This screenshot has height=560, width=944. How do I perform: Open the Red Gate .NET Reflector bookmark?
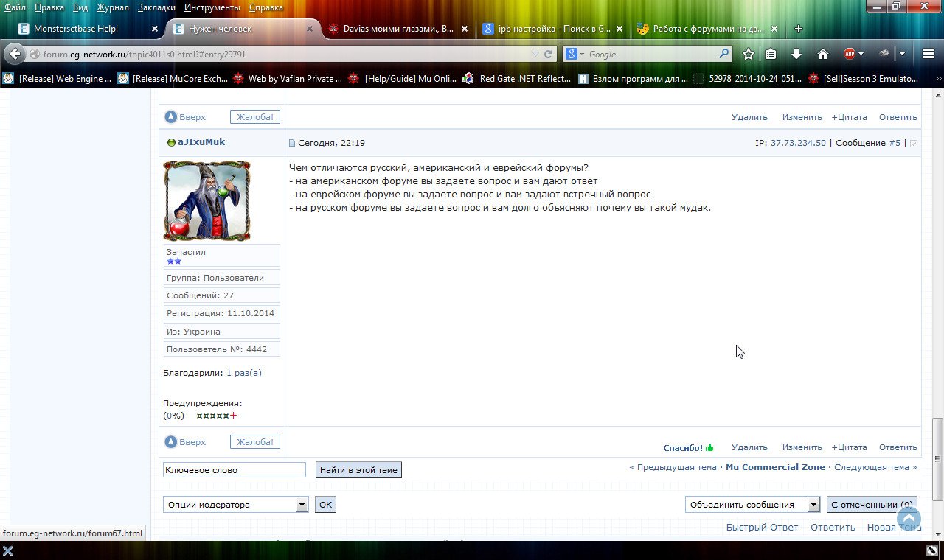coord(516,78)
